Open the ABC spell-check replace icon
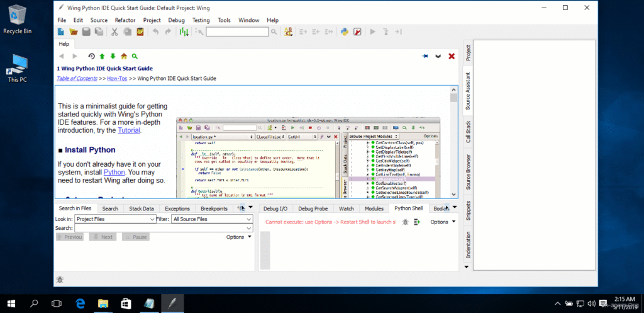644x313 pixels. coord(288,31)
